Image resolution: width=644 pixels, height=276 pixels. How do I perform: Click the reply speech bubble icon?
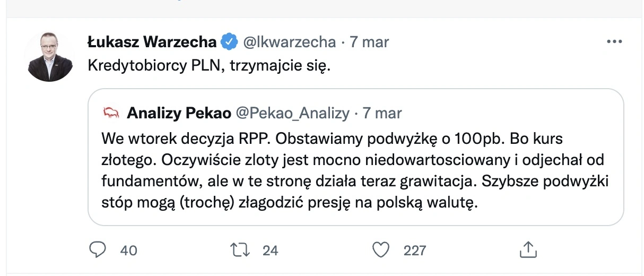98,249
